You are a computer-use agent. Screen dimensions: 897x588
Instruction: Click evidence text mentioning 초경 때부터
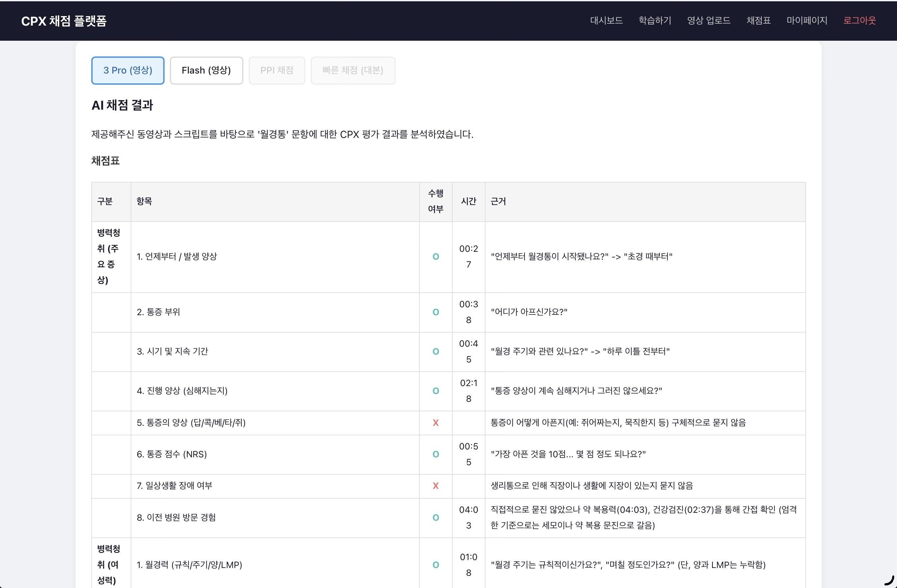coord(582,256)
